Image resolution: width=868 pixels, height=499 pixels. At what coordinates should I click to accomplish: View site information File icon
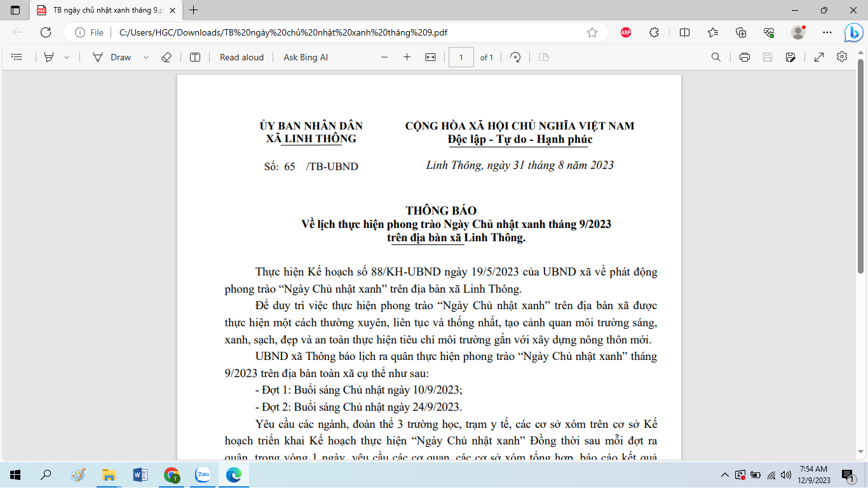89,32
